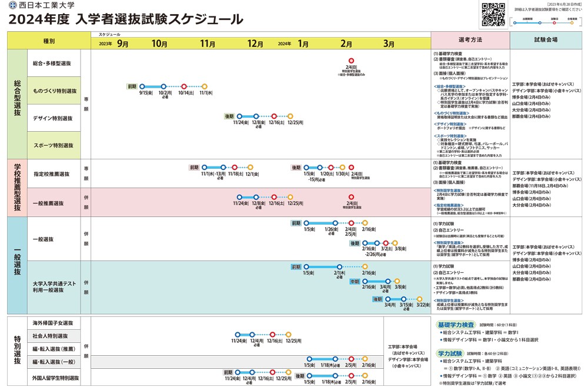The image size is (588, 387).
Task: Click the スポーツ特別選抜 row label
Action: (x=54, y=145)
